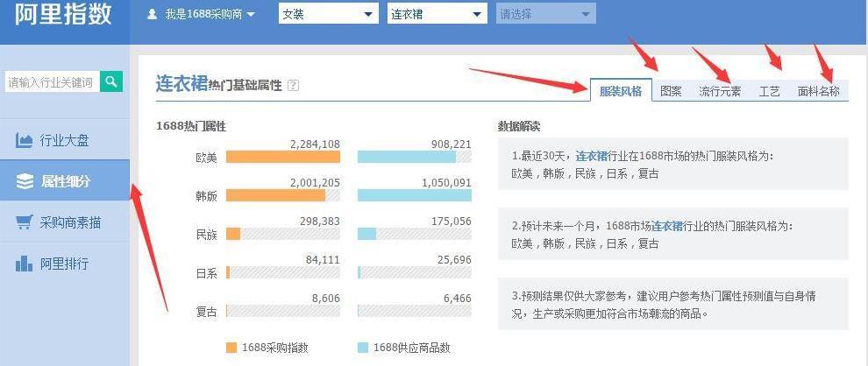
Task: Click the 韩版 blue supply count bar
Action: click(415, 195)
